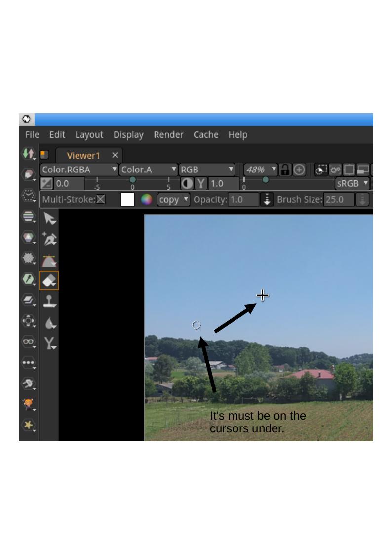Open the Transform node menu arrows icon
Image resolution: width=392 pixels, height=555 pixels.
(28, 321)
